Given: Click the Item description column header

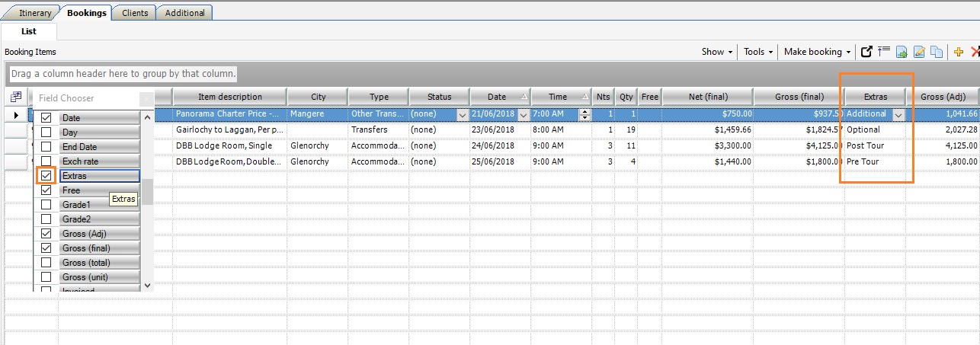Looking at the screenshot, I should coord(229,97).
